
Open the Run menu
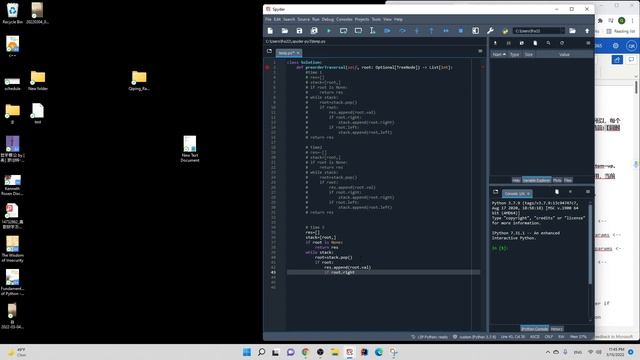click(x=316, y=19)
